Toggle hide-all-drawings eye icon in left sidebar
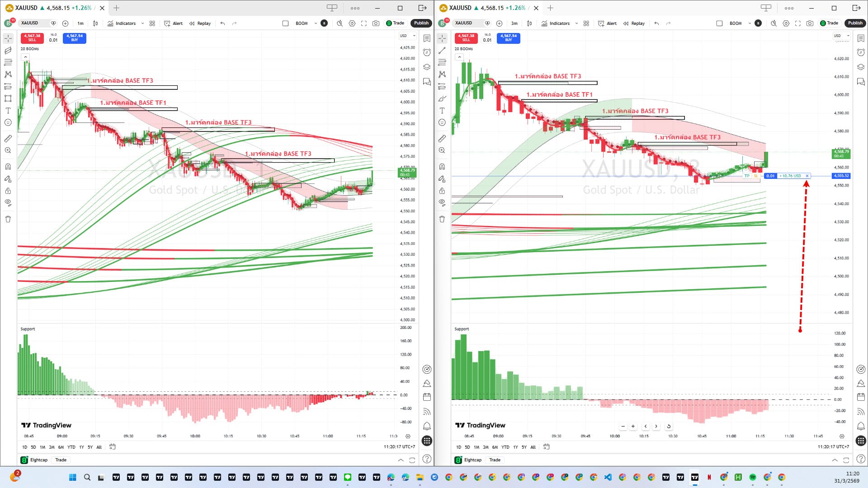This screenshot has width=868, height=488. (x=8, y=203)
